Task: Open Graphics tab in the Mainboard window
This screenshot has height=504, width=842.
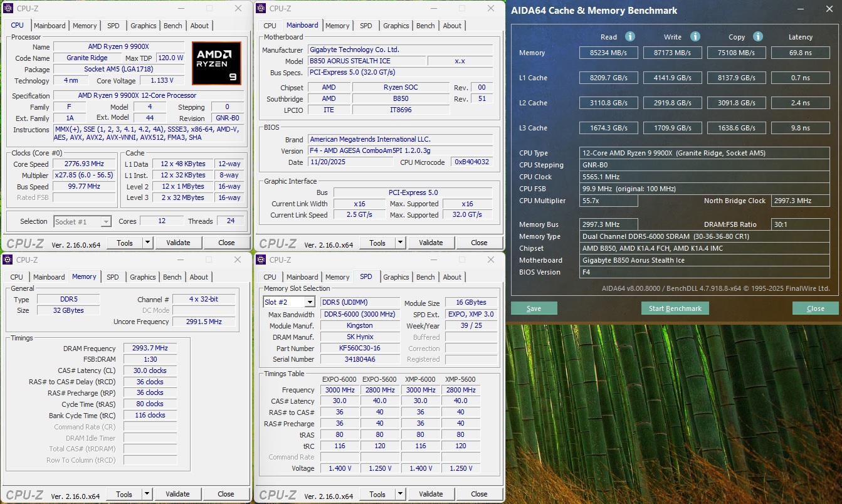Action: (396, 26)
